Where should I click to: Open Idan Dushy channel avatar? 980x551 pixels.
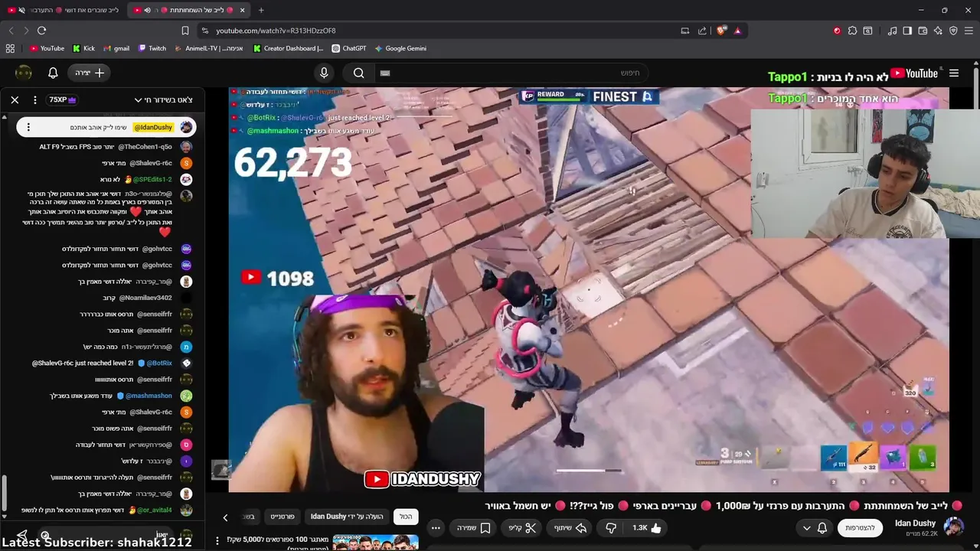point(954,527)
